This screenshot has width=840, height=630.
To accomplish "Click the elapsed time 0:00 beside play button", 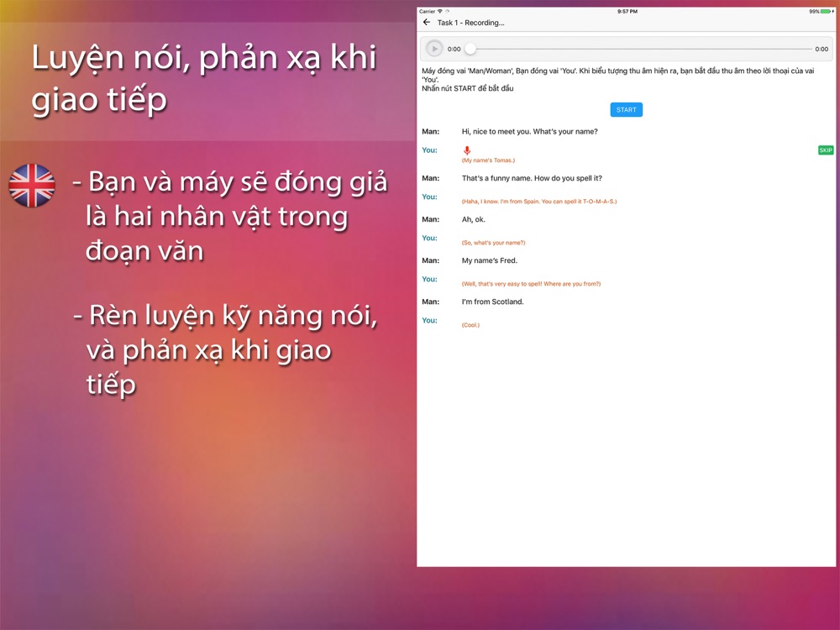I will coord(454,49).
